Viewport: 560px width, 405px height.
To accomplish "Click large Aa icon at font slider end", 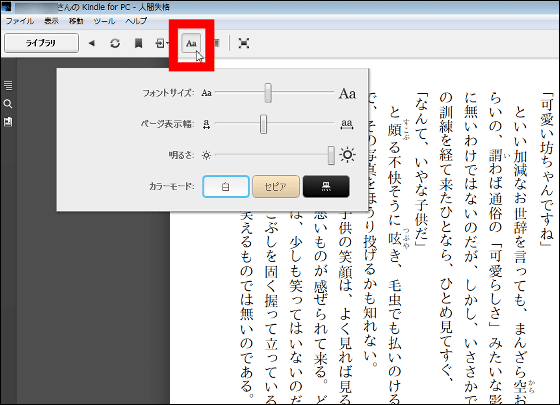I will point(347,94).
